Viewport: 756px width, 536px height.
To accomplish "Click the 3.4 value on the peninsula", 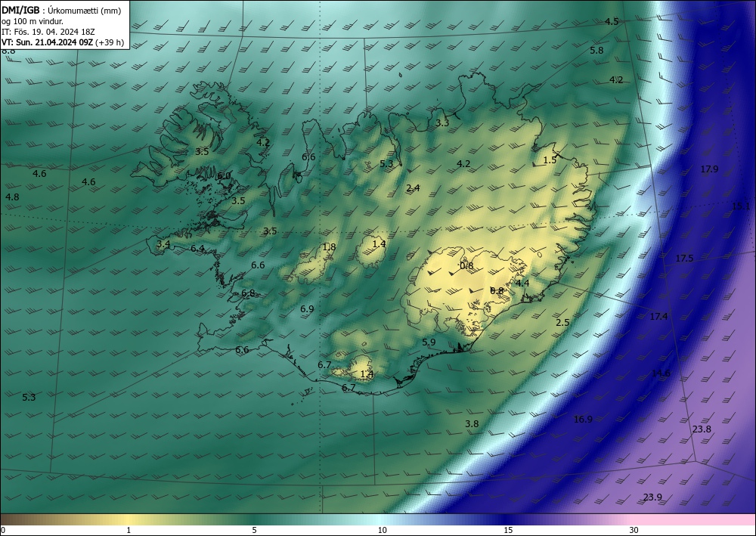I will pyautogui.click(x=163, y=244).
